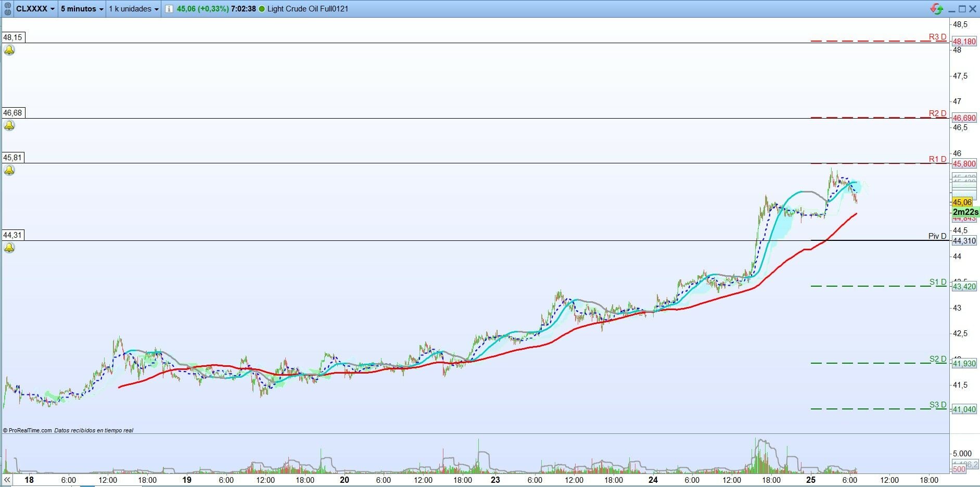Click date label 25 on time axis
This screenshot has width=980, height=487.
click(810, 480)
